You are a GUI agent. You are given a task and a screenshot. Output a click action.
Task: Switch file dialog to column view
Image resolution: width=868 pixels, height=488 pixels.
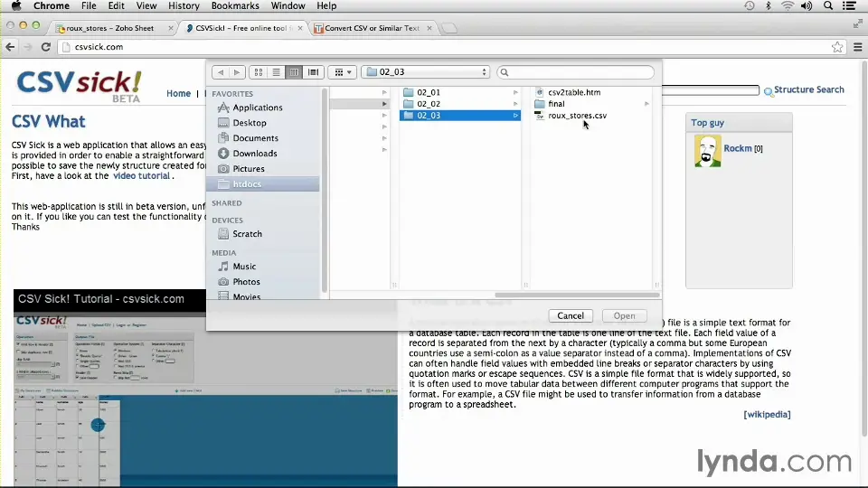coord(294,72)
